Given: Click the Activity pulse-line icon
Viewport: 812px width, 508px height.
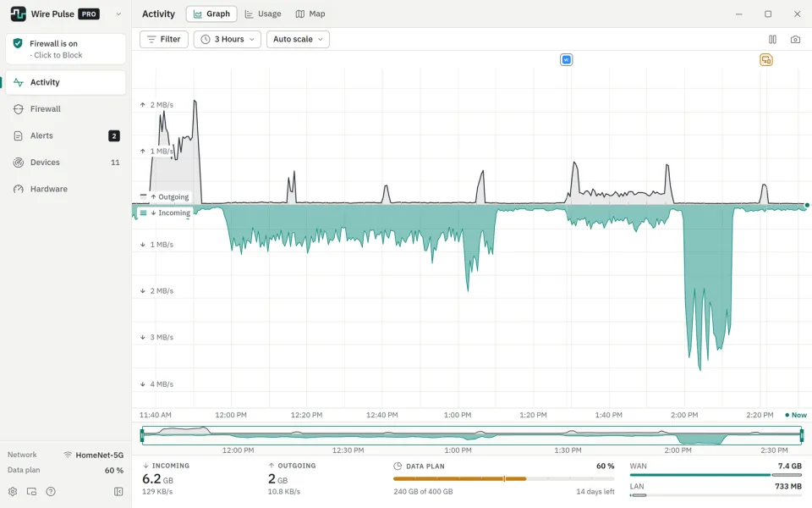Looking at the screenshot, I should point(18,82).
